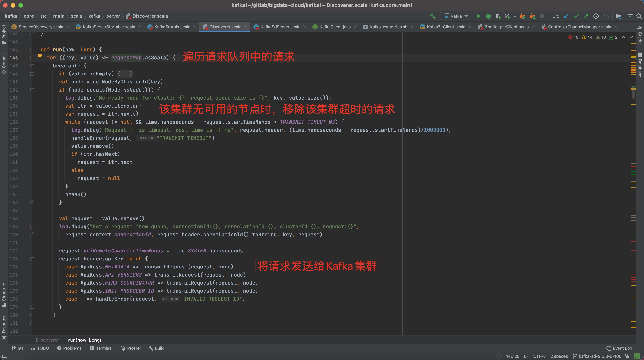Open the kafka run configuration dropdown
The width and height of the screenshot is (644, 360).
click(467, 16)
